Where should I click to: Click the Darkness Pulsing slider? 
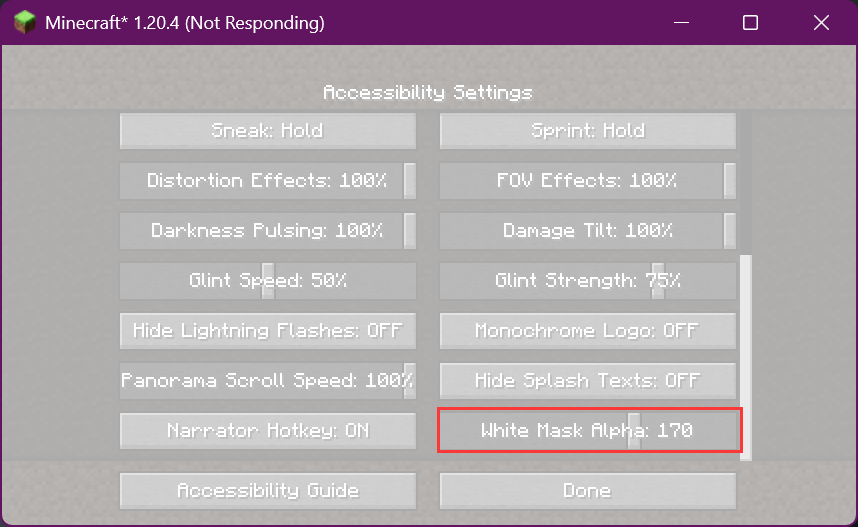[267, 231]
